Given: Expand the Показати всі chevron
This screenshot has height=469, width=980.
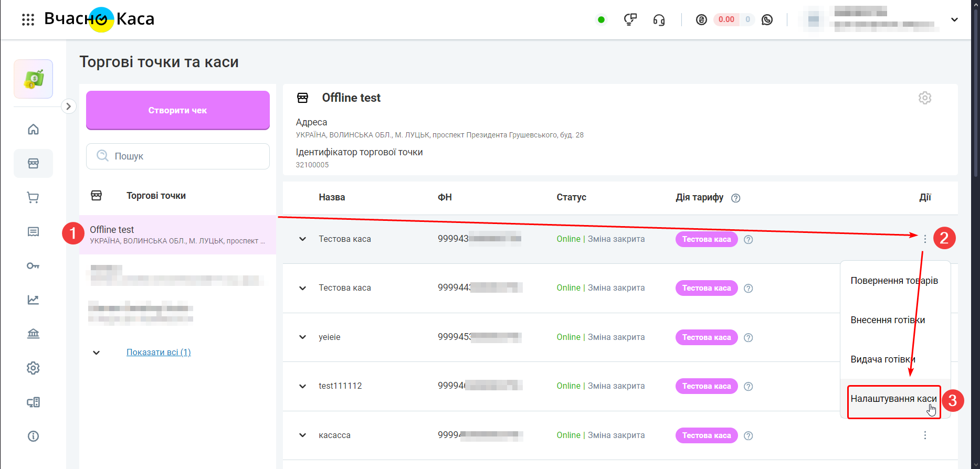Looking at the screenshot, I should (96, 353).
